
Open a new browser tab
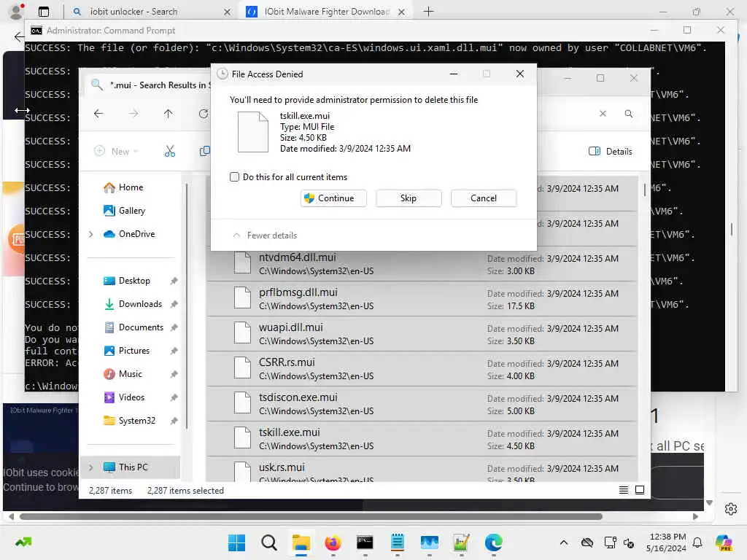pyautogui.click(x=428, y=12)
